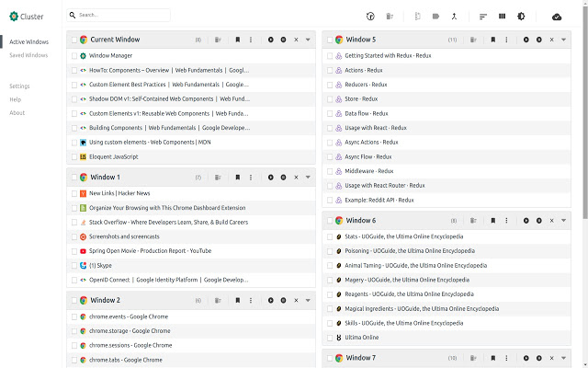Check the Window Manager tab checkbox
The height and width of the screenshot is (368, 588).
point(73,55)
